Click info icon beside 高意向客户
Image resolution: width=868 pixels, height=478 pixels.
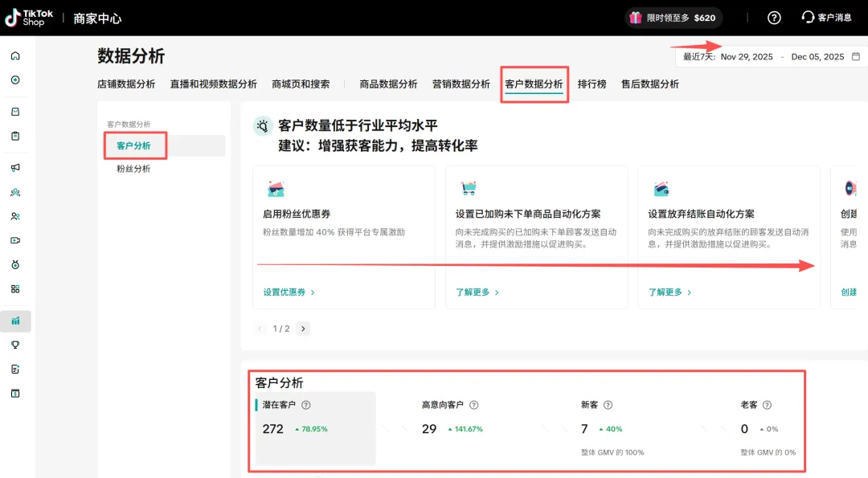click(x=474, y=406)
